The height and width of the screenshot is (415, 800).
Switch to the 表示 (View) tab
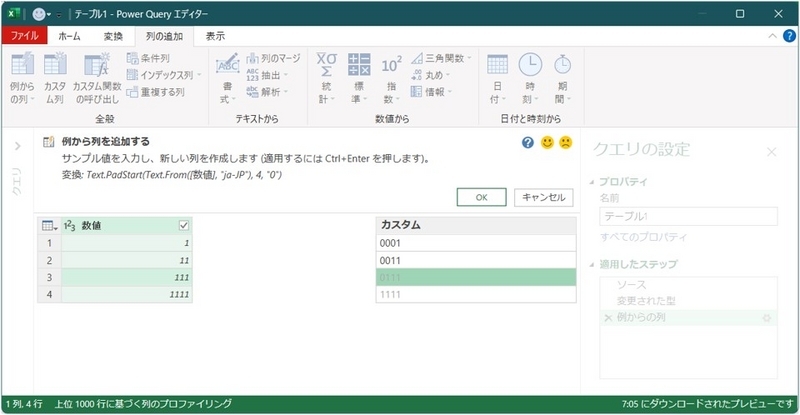(215, 36)
